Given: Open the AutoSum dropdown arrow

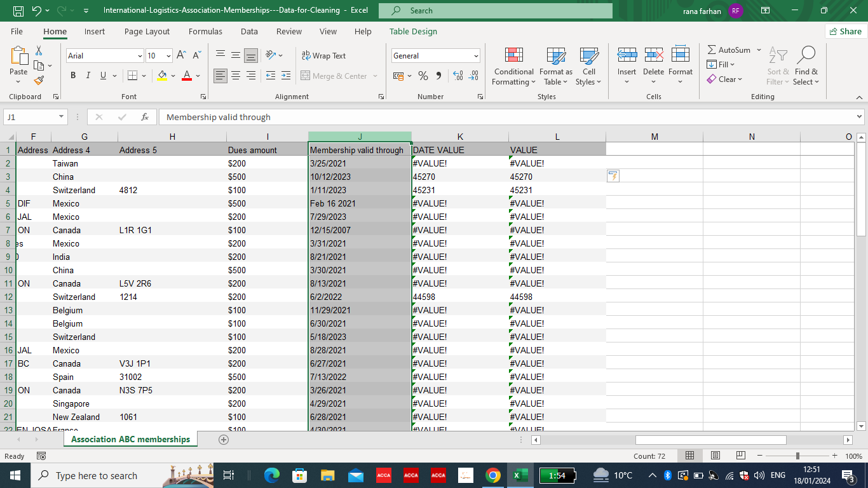Looking at the screenshot, I should point(759,50).
